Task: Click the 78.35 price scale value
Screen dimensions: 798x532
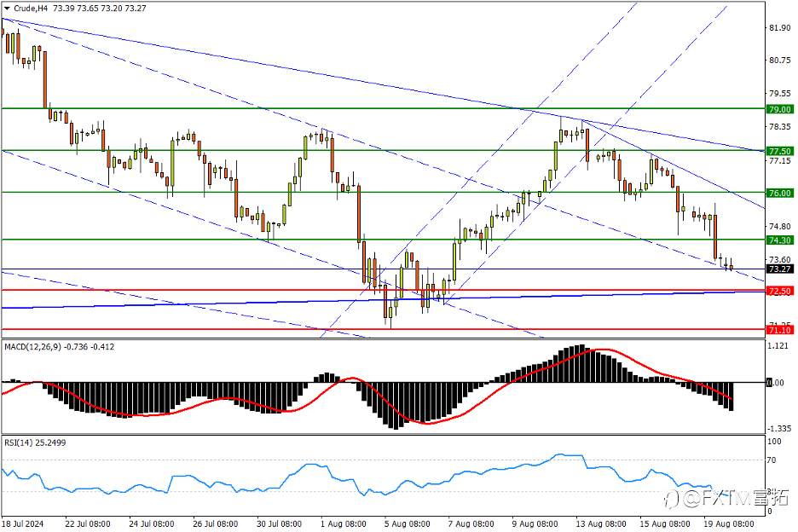Action: pos(780,127)
